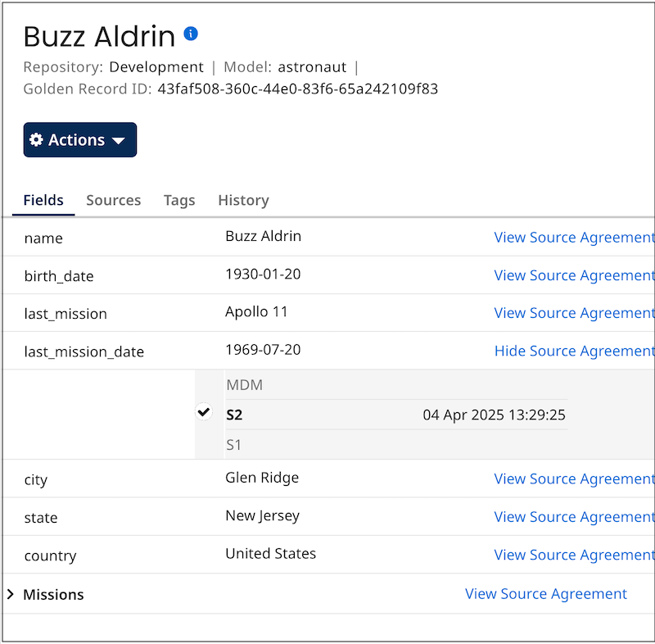
Task: Click the S2 source entry
Action: (x=234, y=415)
